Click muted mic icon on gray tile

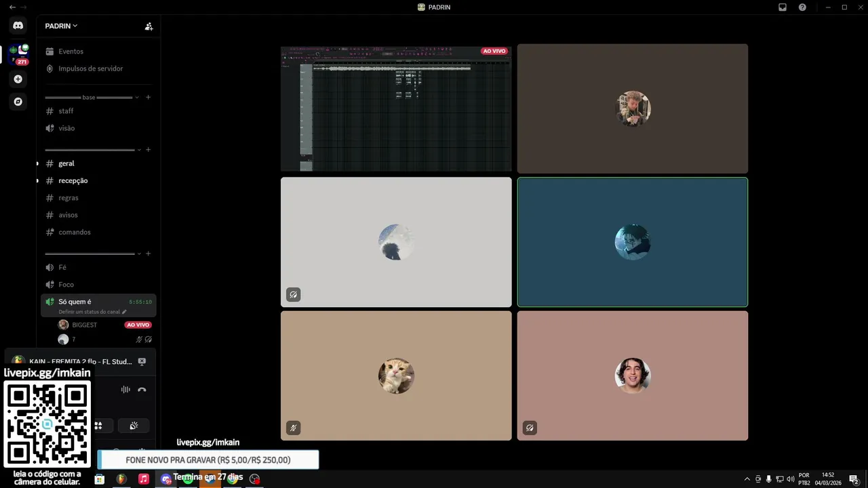click(293, 295)
